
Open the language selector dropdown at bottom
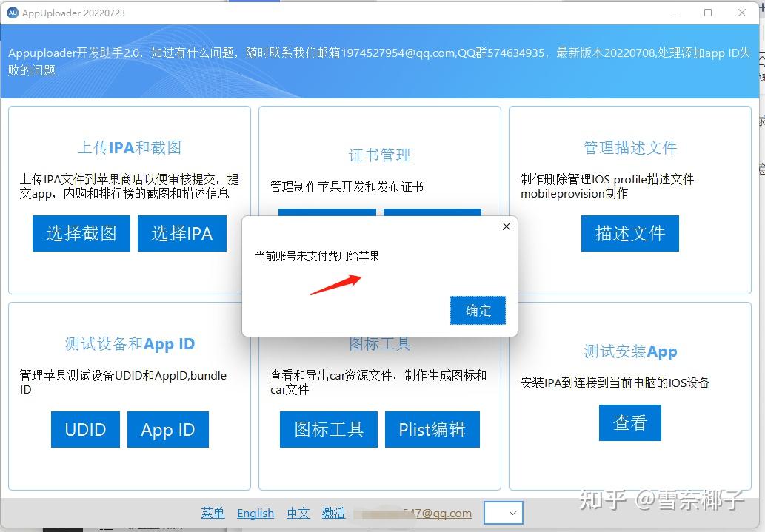click(503, 513)
